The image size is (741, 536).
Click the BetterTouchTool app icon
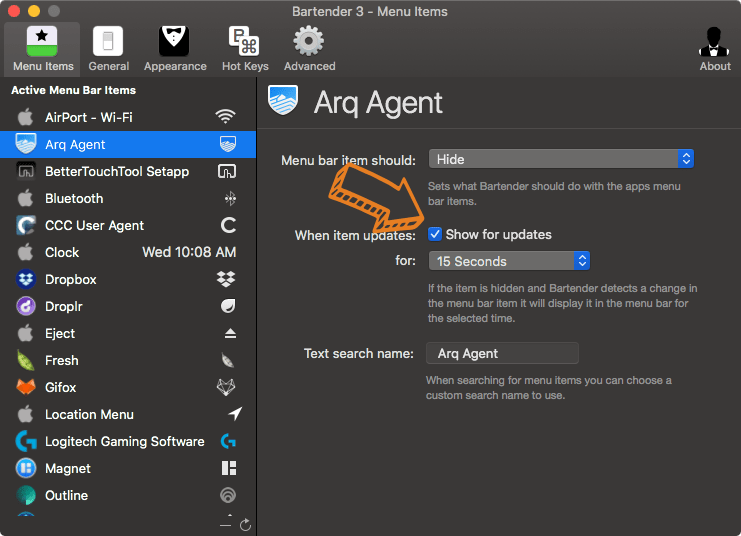coord(26,171)
